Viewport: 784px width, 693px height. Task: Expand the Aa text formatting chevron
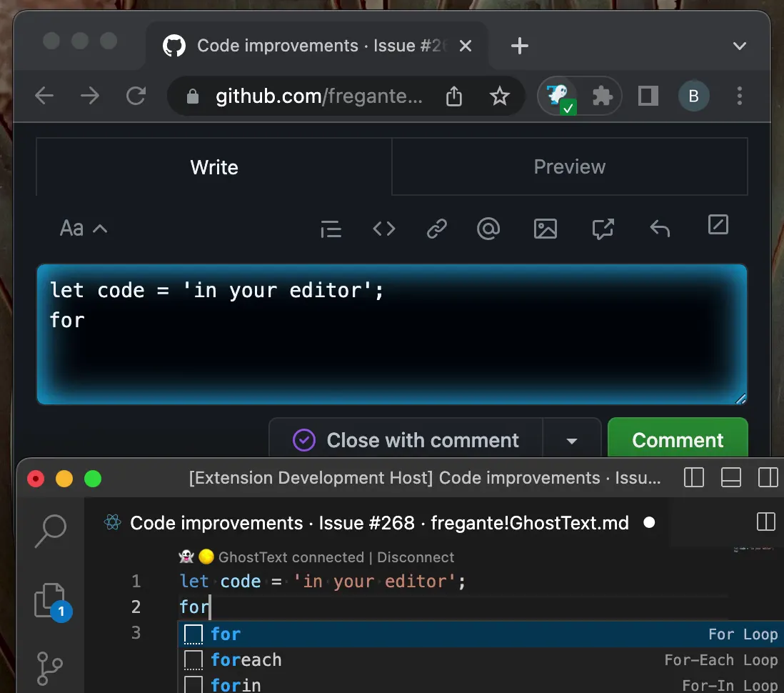[x=100, y=229]
